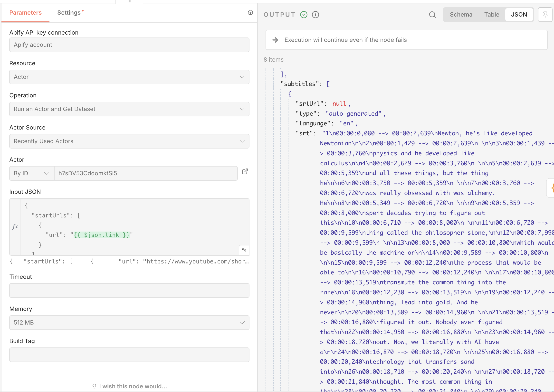This screenshot has height=392, width=554.
Task: Click the green success checkmark icon
Action: point(304,15)
